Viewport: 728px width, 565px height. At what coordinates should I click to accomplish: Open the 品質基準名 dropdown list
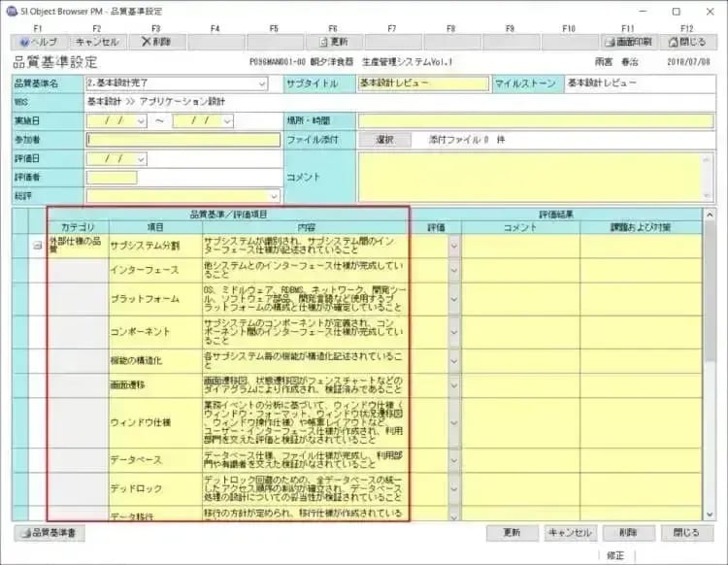point(262,84)
